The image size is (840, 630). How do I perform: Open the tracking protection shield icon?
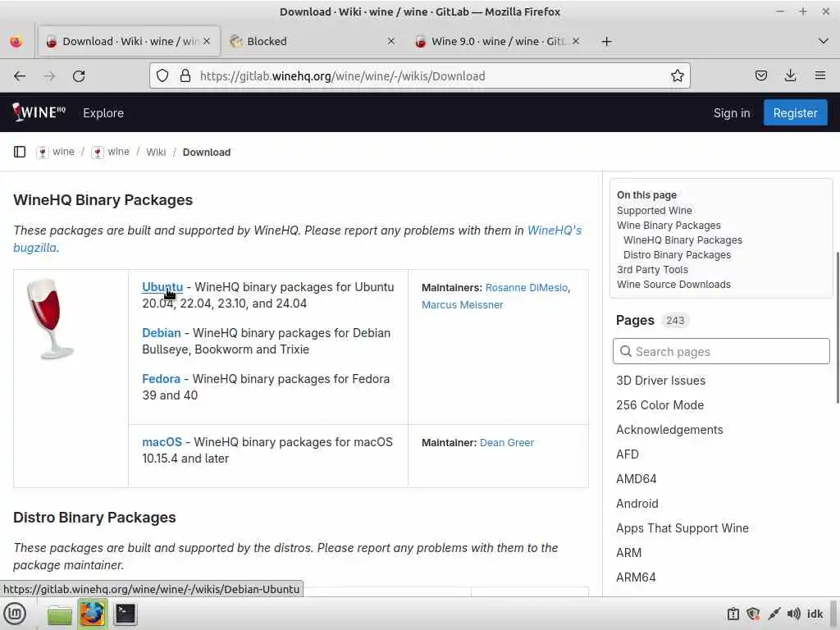(162, 76)
